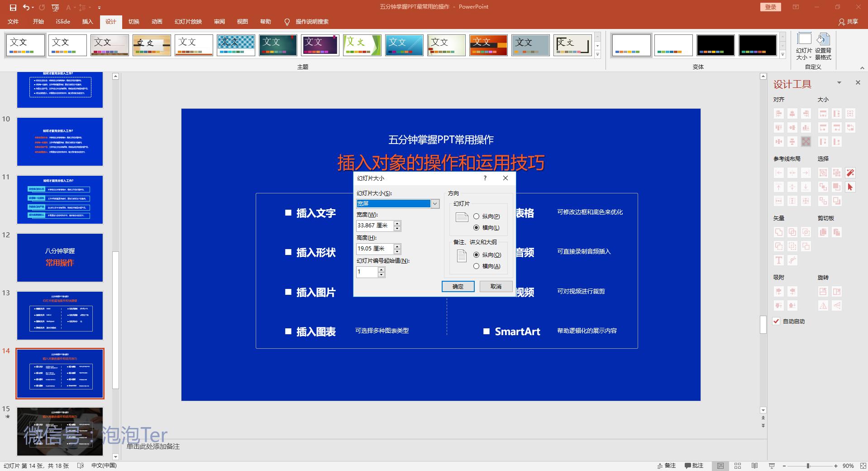868x471 pixels.
Task: Switch to the 插入 ribbon tab
Action: [x=87, y=22]
